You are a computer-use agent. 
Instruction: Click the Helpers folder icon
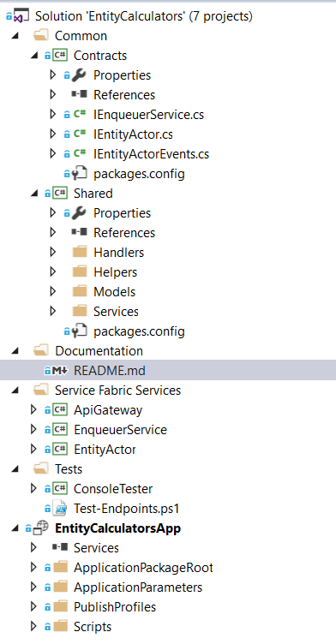80,271
